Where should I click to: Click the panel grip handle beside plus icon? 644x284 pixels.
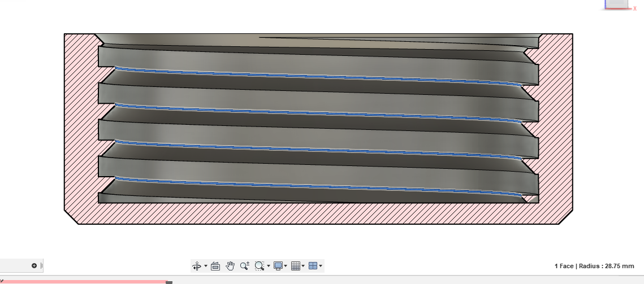pyautogui.click(x=41, y=265)
